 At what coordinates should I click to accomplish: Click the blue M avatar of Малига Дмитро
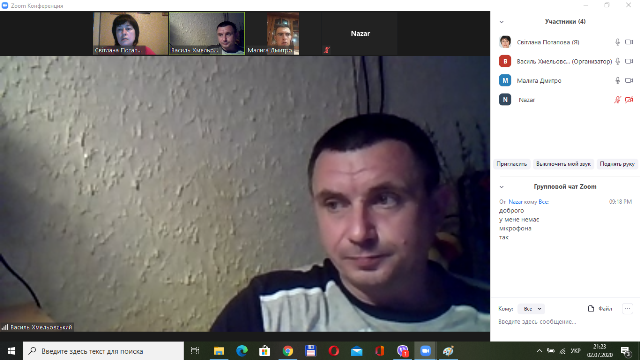pos(505,80)
